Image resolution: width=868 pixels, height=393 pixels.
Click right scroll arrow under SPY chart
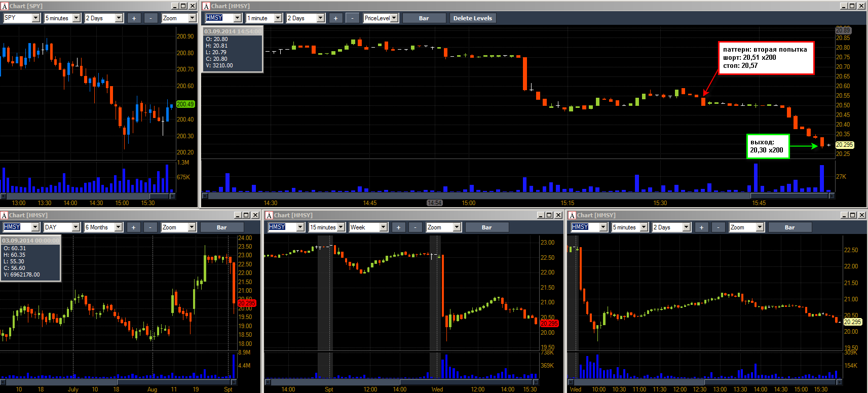tap(172, 196)
